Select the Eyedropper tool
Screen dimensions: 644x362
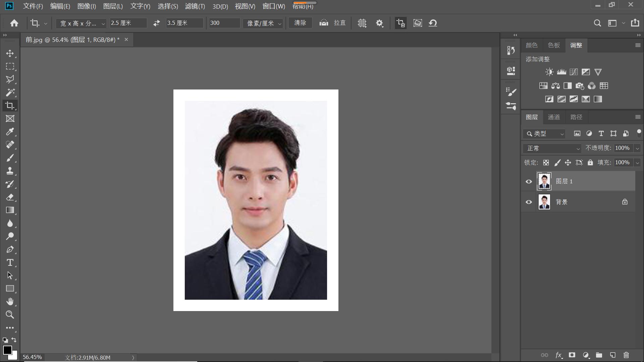pos(10,132)
